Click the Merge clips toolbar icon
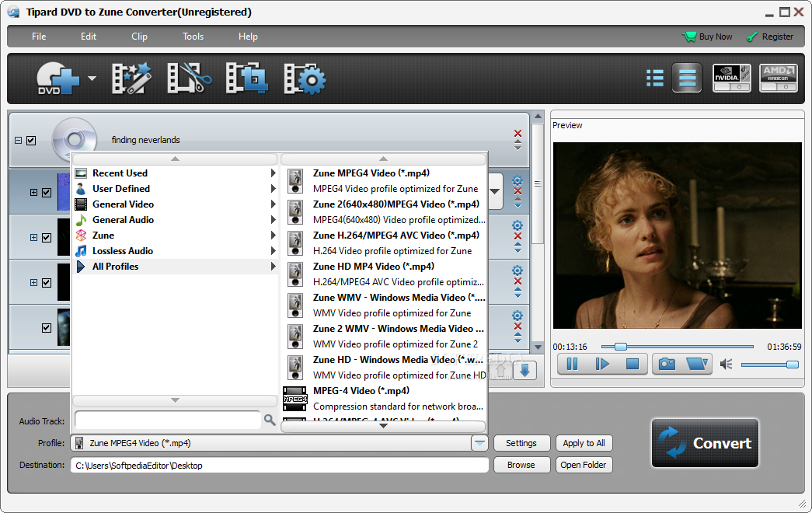Screen dimensions: 812x513 (x=246, y=79)
